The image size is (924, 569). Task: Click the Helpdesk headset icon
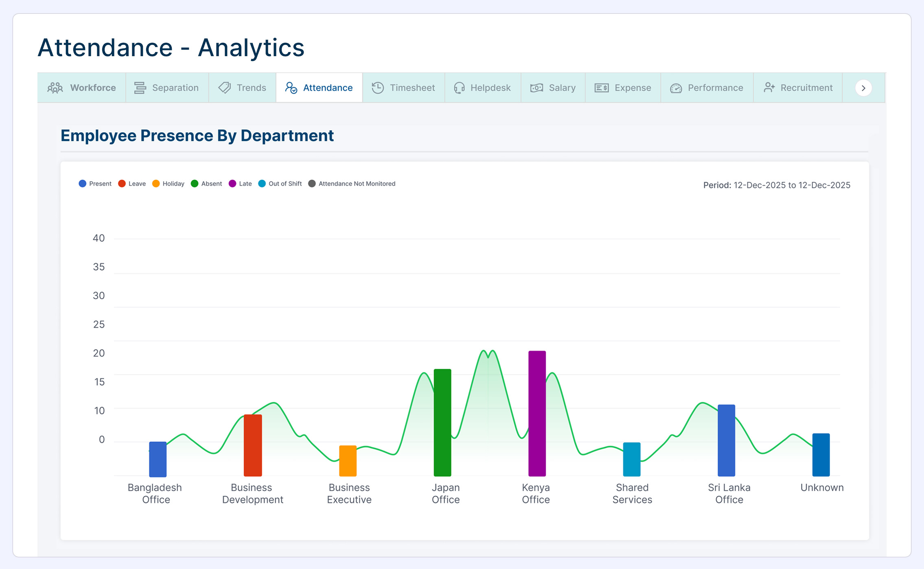pos(459,88)
